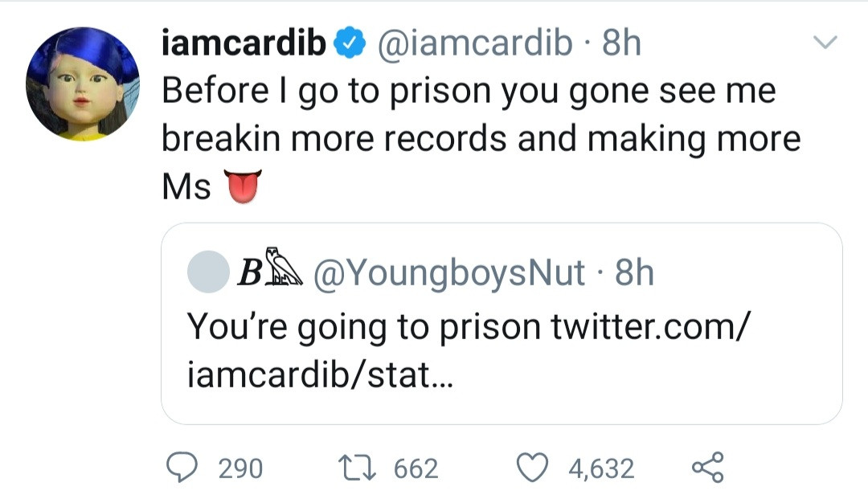Viewport: 868px width, 499px height.
Task: Click the red tongue emoji
Action: [242, 186]
